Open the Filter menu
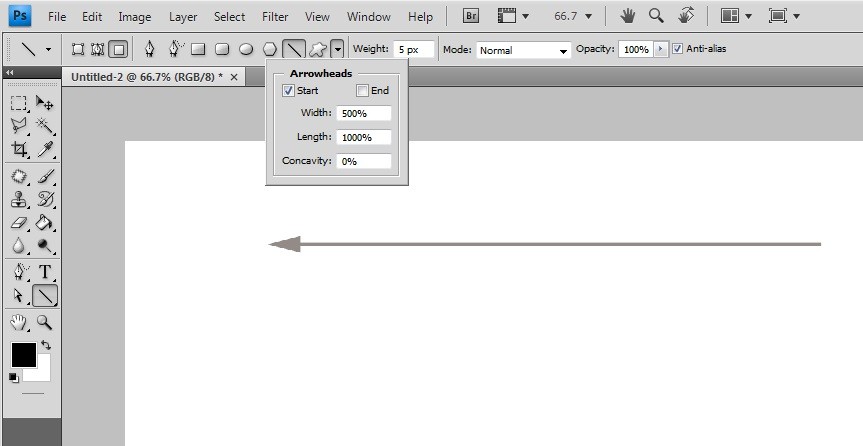863x446 pixels. pos(275,17)
